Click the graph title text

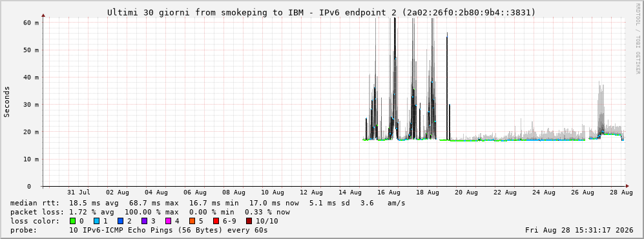(x=322, y=13)
